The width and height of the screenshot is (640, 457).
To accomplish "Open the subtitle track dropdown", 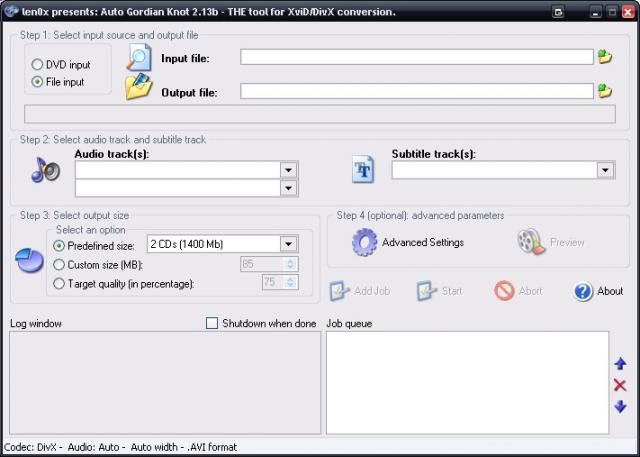I will pos(605,170).
